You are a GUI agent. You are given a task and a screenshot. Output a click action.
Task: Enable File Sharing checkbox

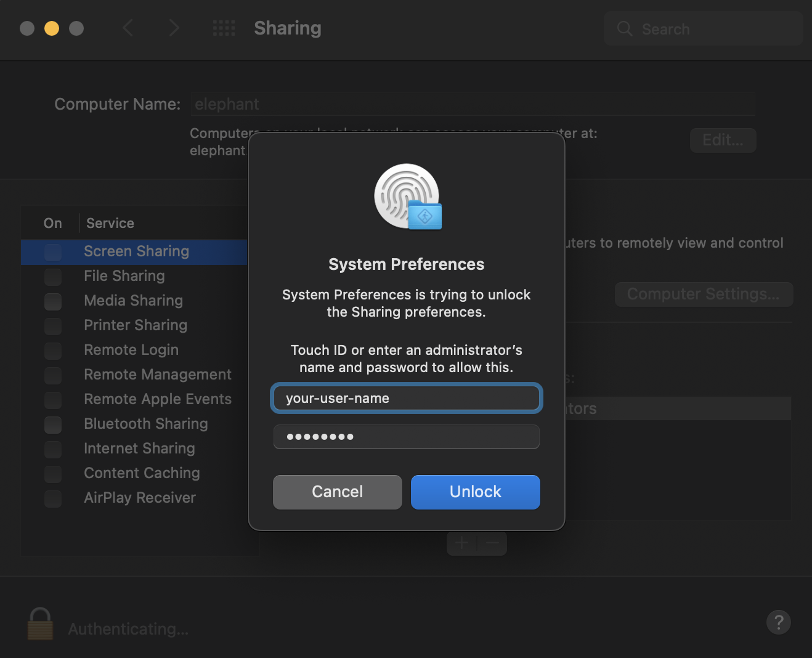[x=52, y=277]
